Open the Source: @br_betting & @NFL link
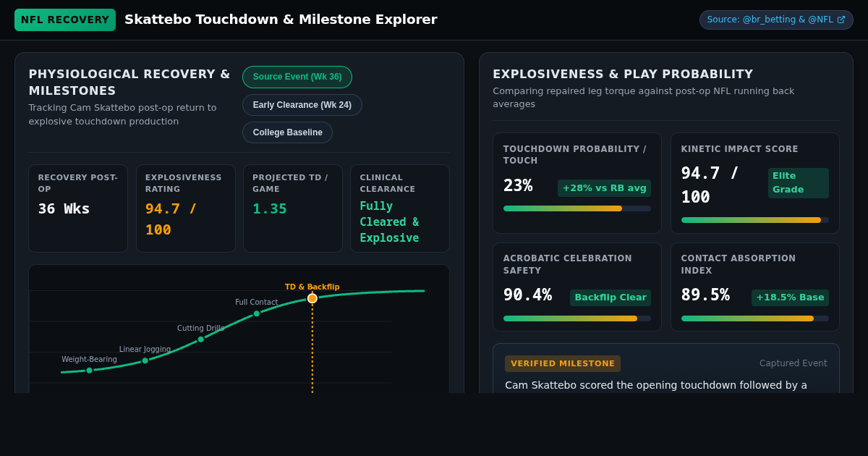The height and width of the screenshot is (456, 868). 776,20
